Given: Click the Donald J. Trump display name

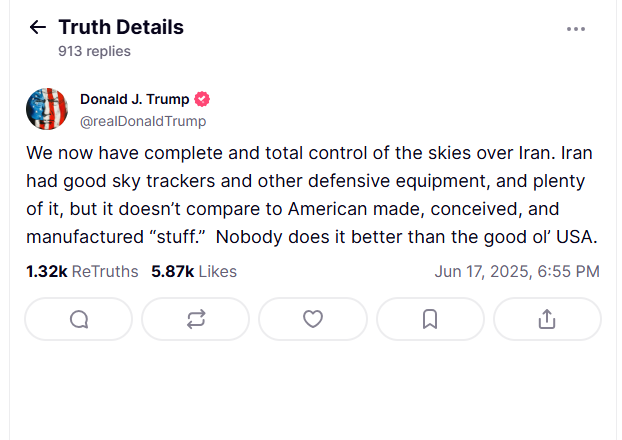Looking at the screenshot, I should (x=135, y=100).
